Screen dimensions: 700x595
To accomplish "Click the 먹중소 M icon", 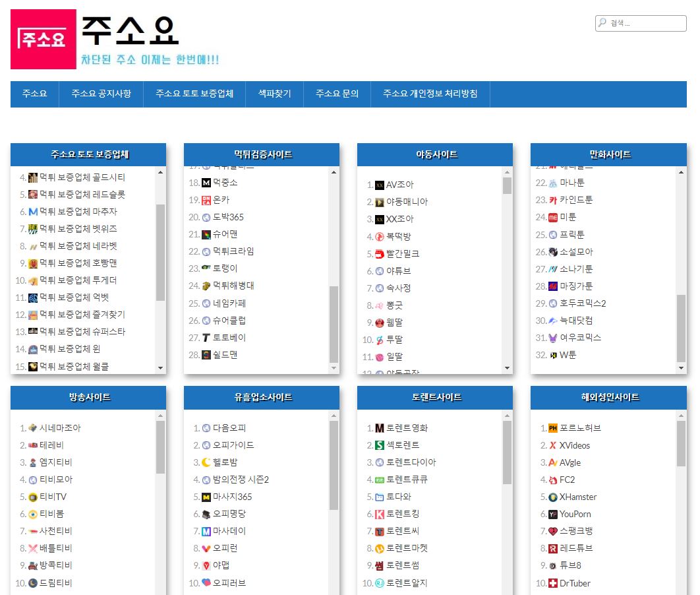I will pos(206,183).
